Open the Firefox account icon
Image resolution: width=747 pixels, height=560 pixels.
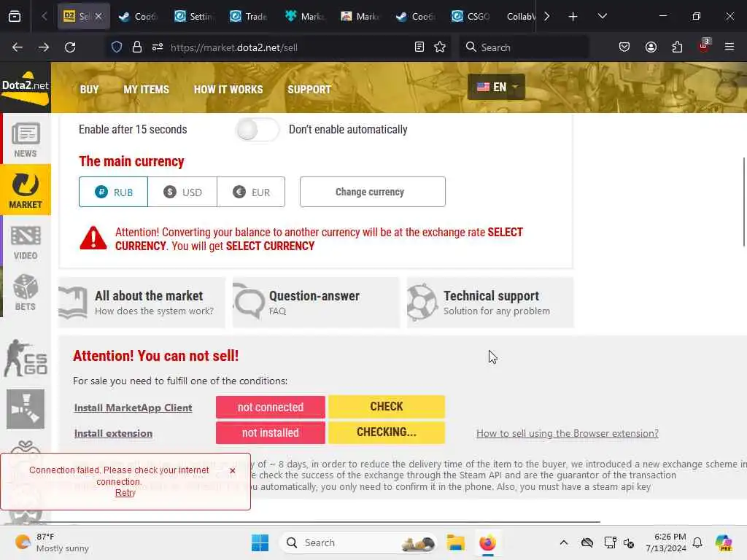tap(651, 47)
